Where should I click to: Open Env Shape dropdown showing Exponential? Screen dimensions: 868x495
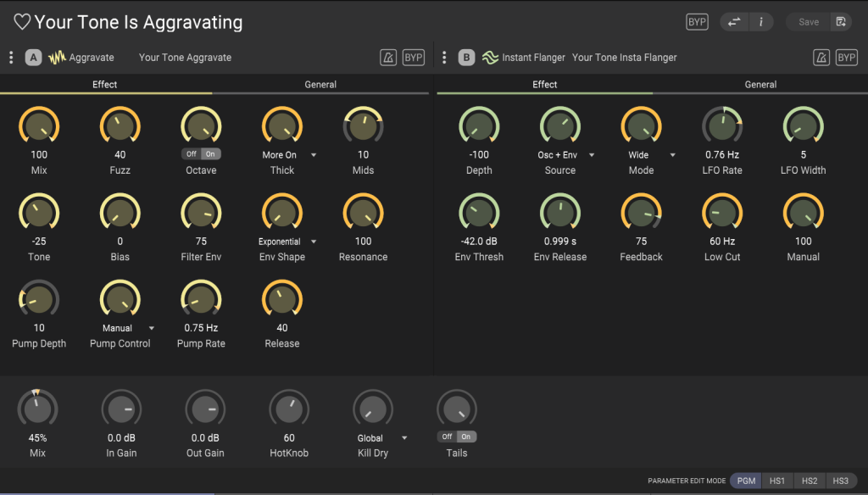point(287,242)
